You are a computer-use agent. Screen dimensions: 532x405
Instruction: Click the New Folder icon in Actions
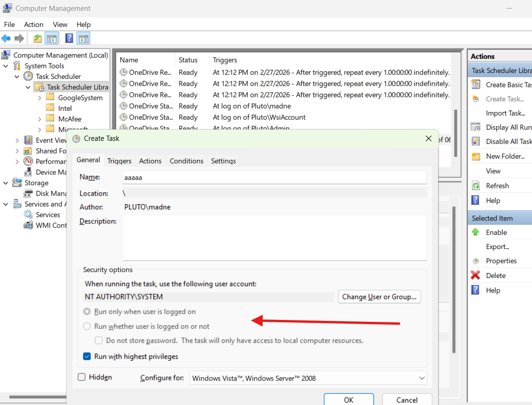point(476,156)
